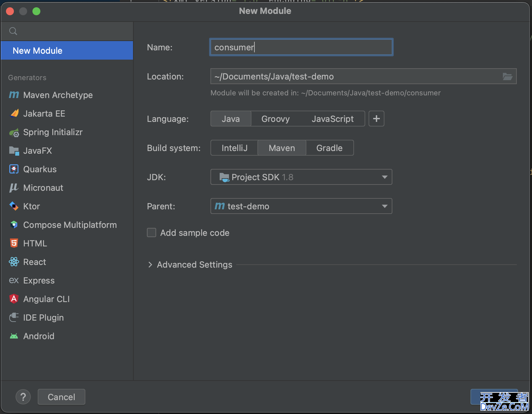Enable Add sample code checkbox
The image size is (532, 414).
(x=152, y=233)
